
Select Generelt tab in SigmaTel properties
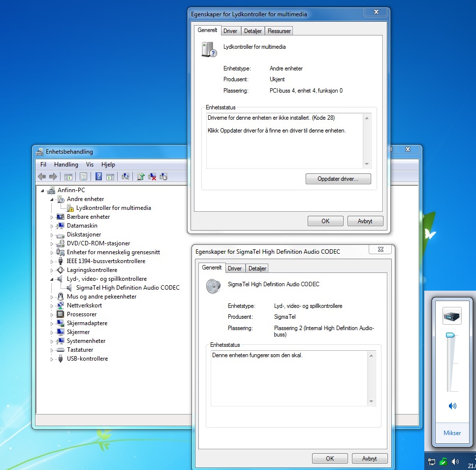(x=212, y=268)
